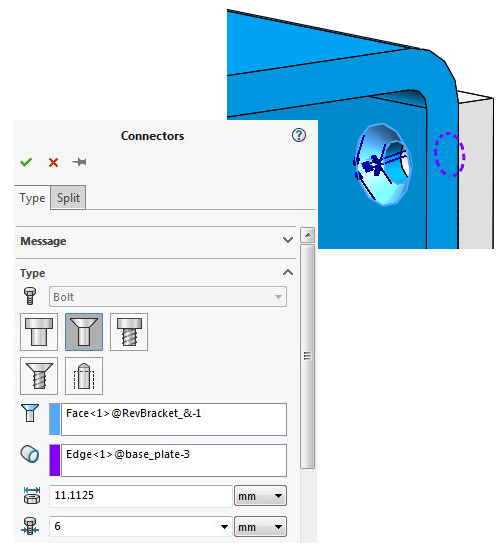The height and width of the screenshot is (550, 496).
Task: Open help with the question mark icon
Action: [x=299, y=135]
